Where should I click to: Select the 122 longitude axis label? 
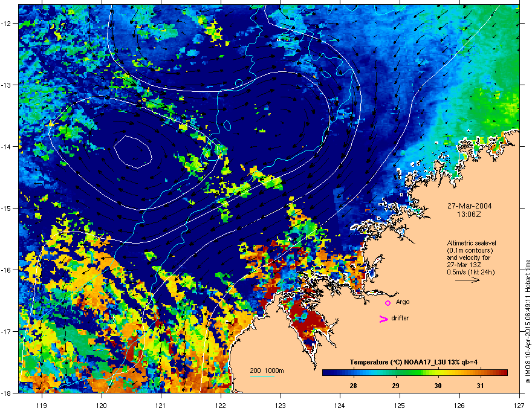point(221,405)
